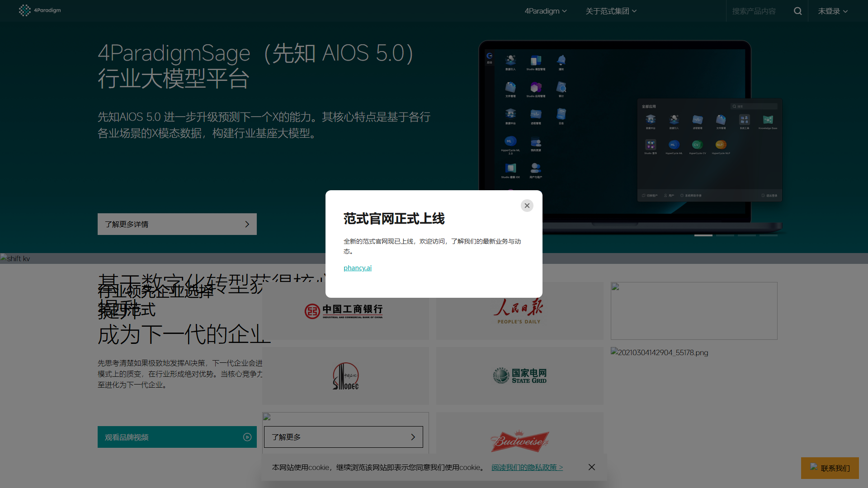Open the People's Daily logo card
This screenshot has width=868, height=488.
[519, 311]
